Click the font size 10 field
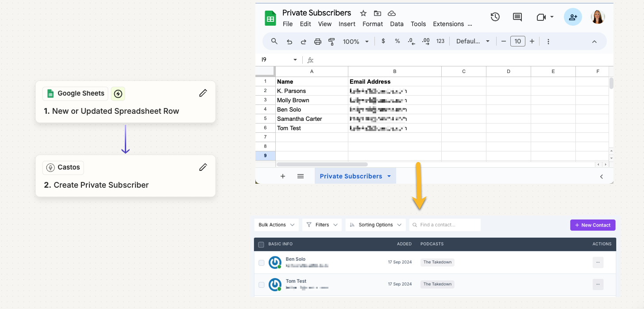The width and height of the screenshot is (644, 309). click(x=518, y=41)
